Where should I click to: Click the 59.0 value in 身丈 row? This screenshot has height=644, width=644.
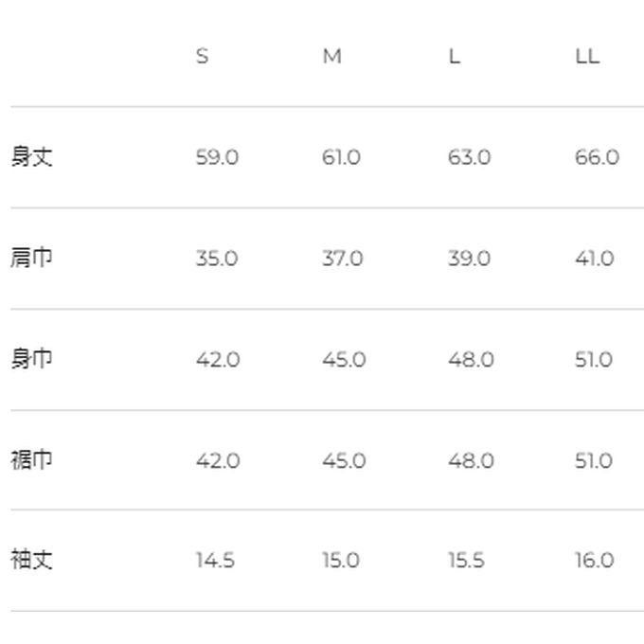click(x=217, y=157)
